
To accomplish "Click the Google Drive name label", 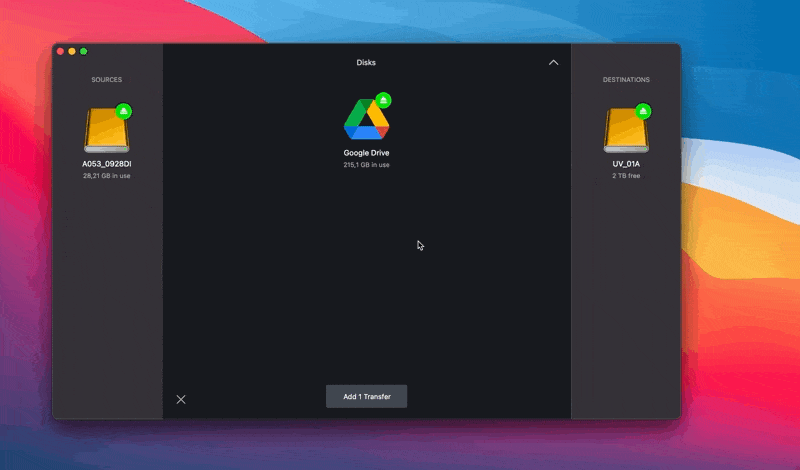I will tap(366, 153).
